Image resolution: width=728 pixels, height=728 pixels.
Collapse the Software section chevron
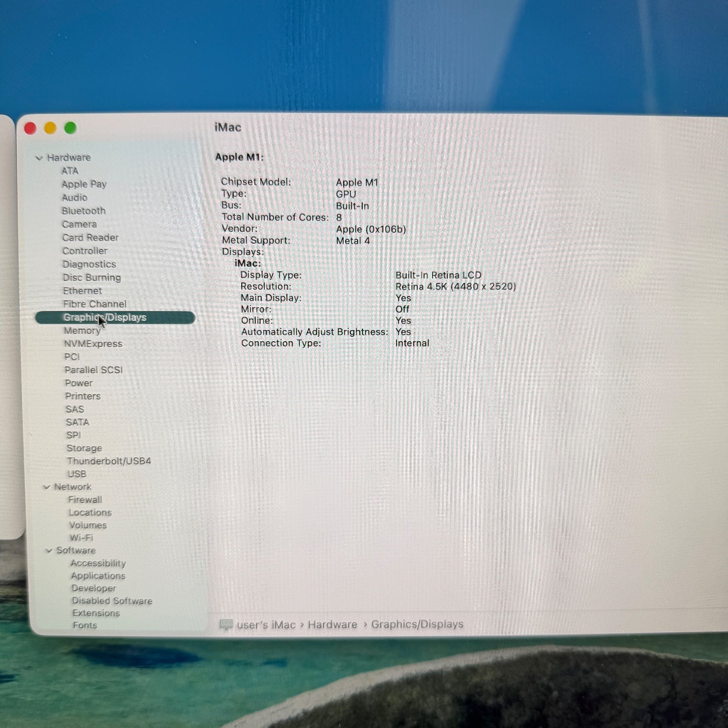[x=49, y=550]
